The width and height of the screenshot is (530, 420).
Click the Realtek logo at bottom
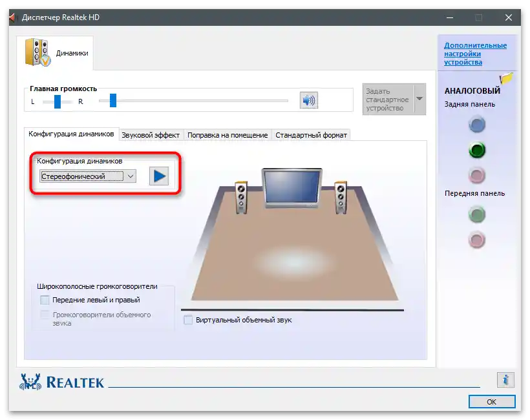(x=62, y=382)
